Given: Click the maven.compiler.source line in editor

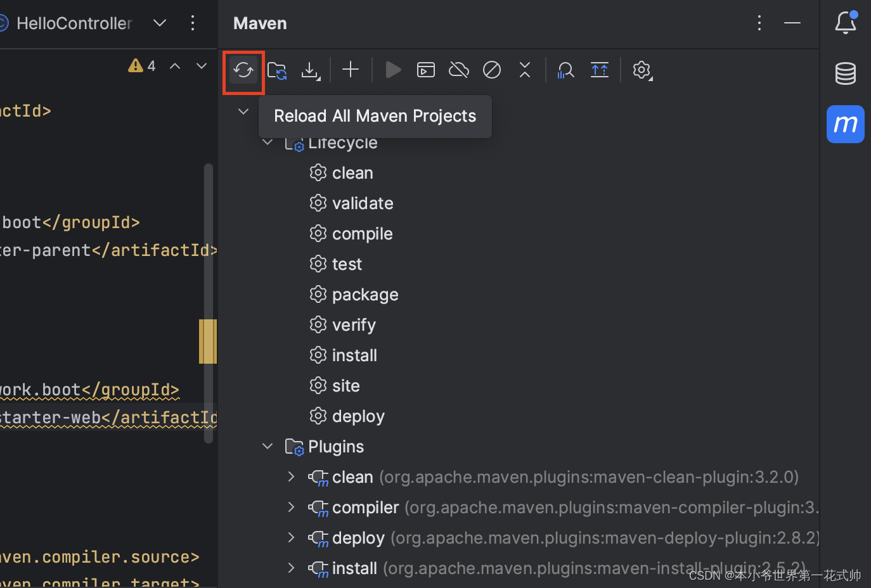Looking at the screenshot, I should point(100,557).
